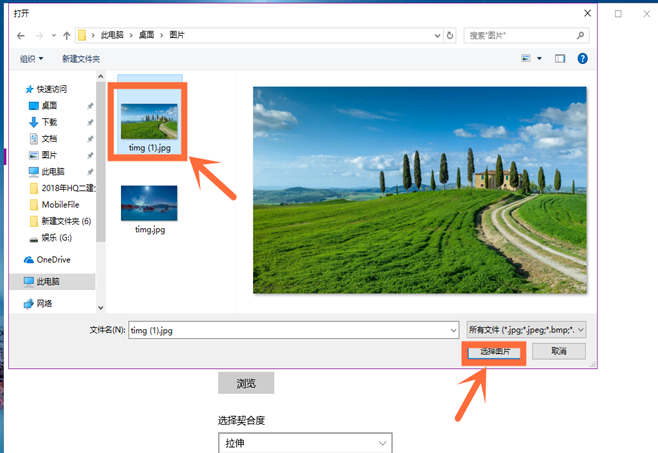Open the 组织 menu
Viewport: 658px width, 453px height.
(x=31, y=59)
